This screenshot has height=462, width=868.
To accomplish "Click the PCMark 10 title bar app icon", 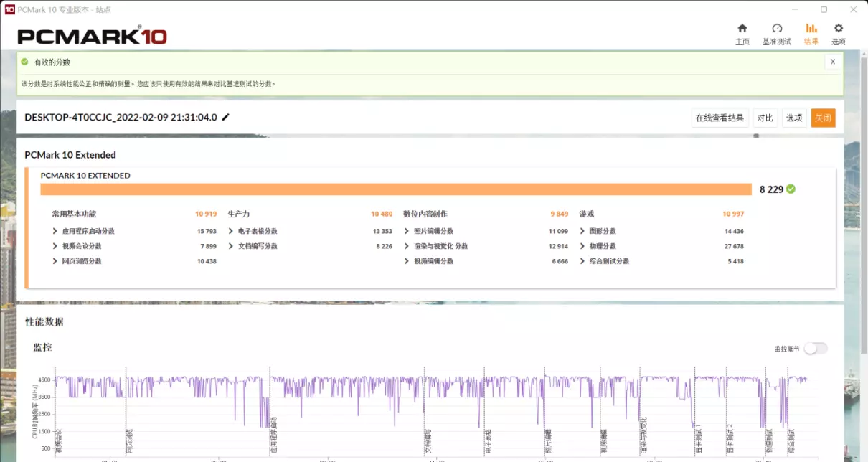I will point(9,9).
